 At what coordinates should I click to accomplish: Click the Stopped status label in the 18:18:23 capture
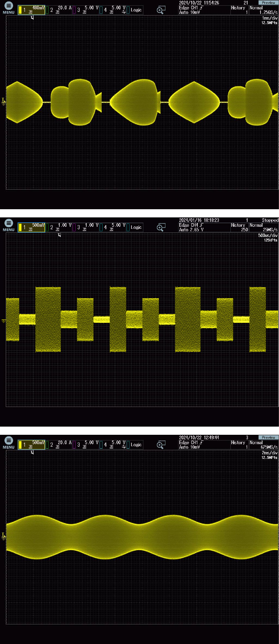(270, 220)
